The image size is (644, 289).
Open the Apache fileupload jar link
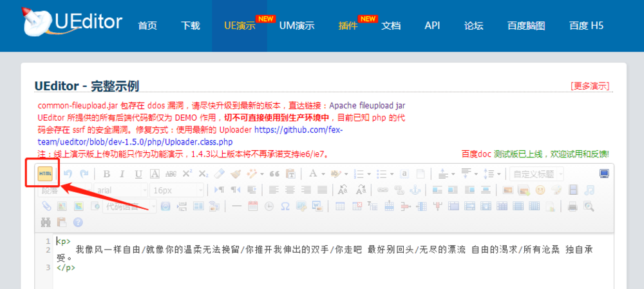pyautogui.click(x=367, y=106)
